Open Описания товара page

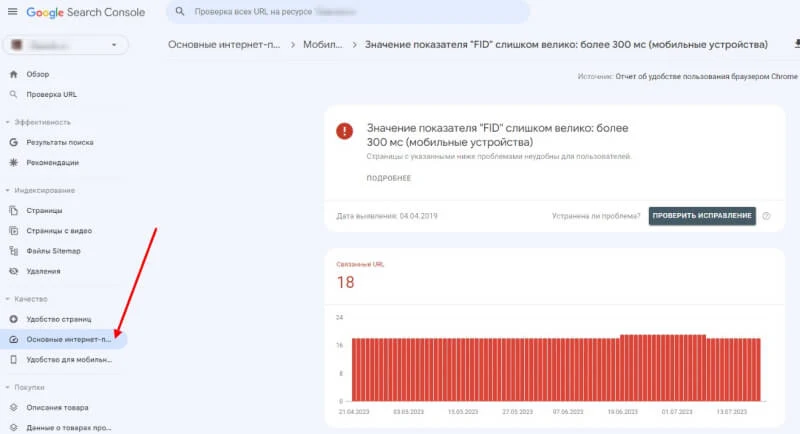pyautogui.click(x=57, y=407)
